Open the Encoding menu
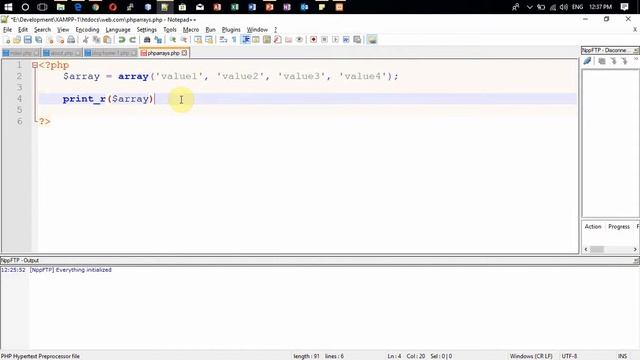The width and height of the screenshot is (640, 360). click(87, 30)
